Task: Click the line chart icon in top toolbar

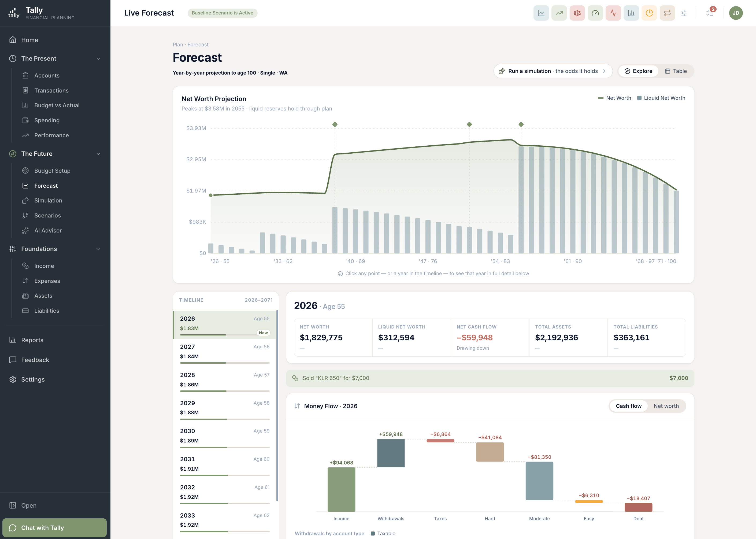Action: [541, 13]
